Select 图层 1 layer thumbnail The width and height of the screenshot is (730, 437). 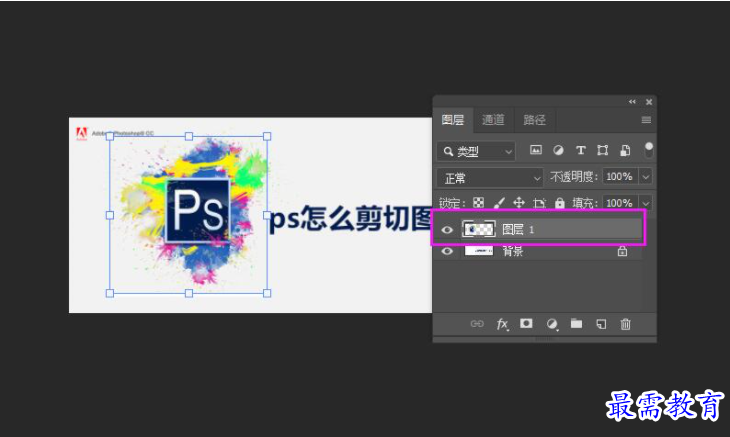478,229
